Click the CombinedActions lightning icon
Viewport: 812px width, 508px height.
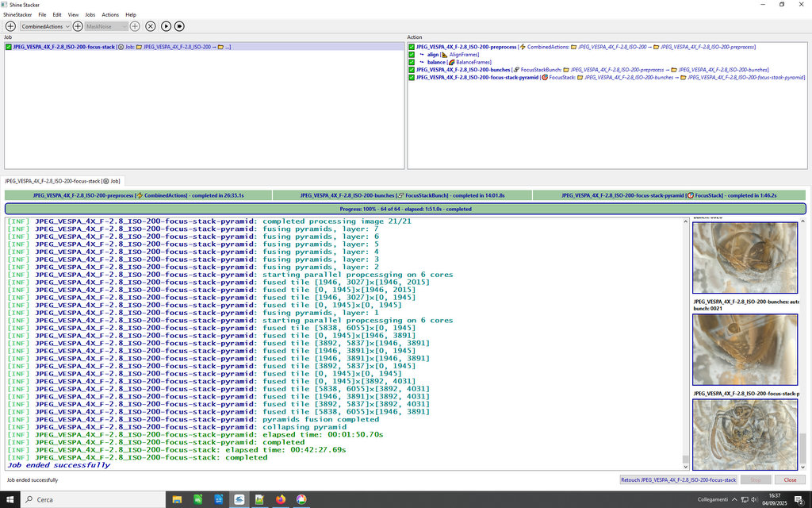click(523, 47)
